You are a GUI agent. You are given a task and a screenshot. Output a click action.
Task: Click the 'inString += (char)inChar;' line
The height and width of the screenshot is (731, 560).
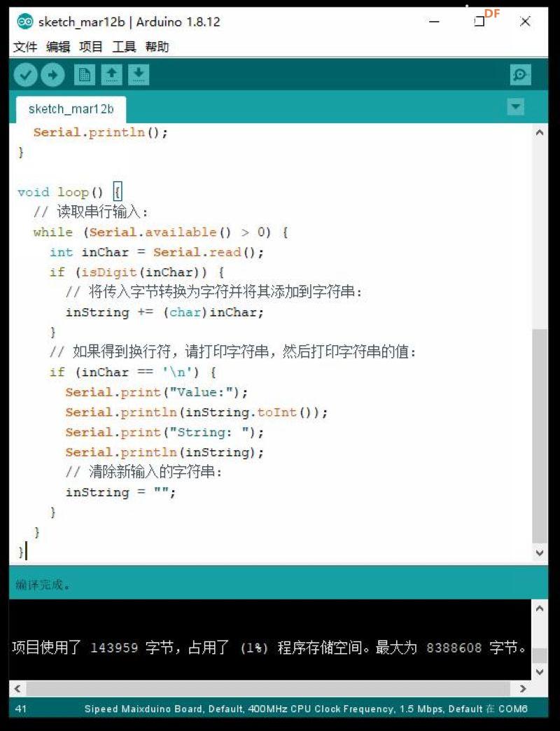pos(165,312)
